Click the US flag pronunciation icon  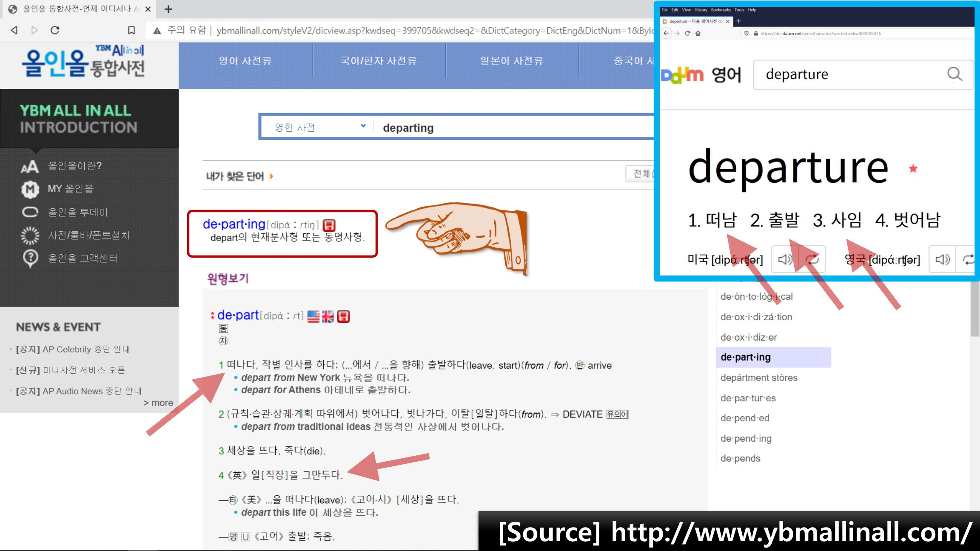(x=313, y=316)
